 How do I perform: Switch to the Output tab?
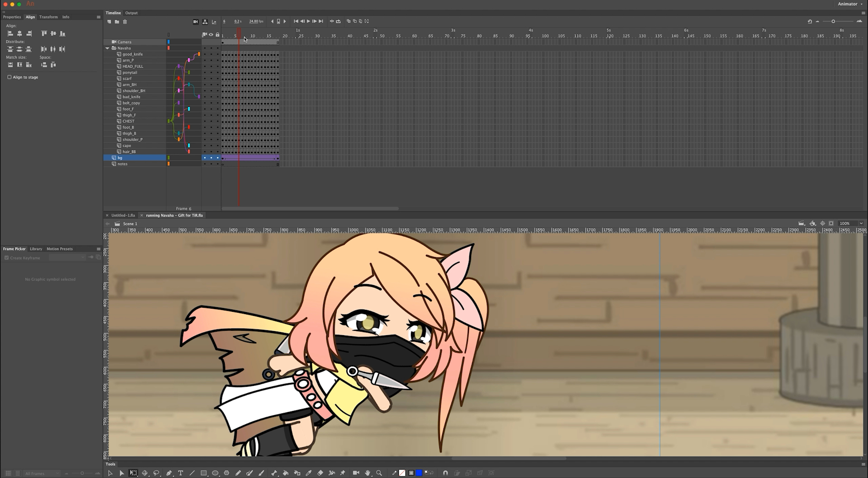132,13
